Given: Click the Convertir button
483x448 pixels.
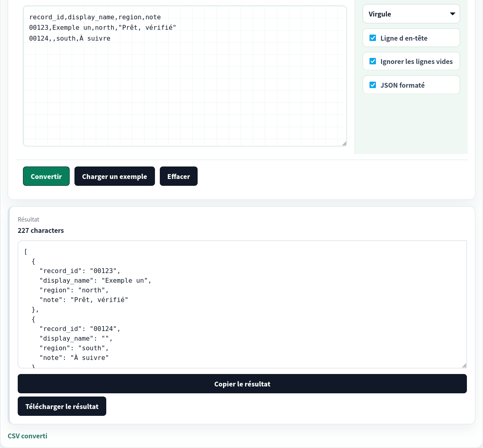Looking at the screenshot, I should click(46, 176).
